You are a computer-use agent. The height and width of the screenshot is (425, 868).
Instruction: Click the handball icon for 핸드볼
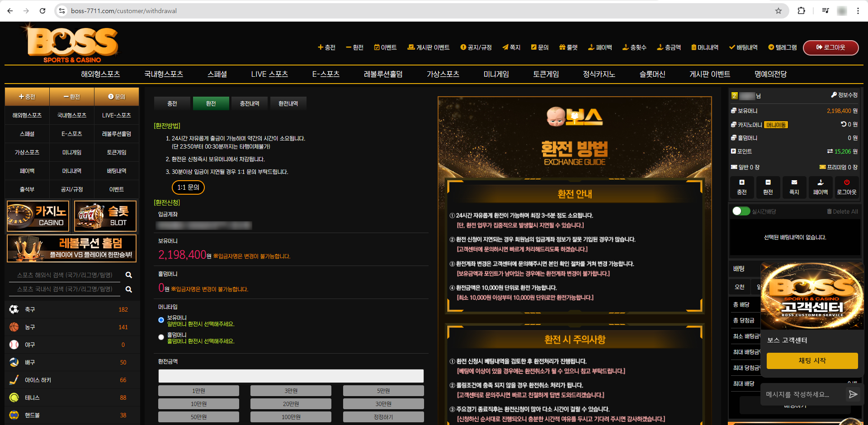[14, 415]
